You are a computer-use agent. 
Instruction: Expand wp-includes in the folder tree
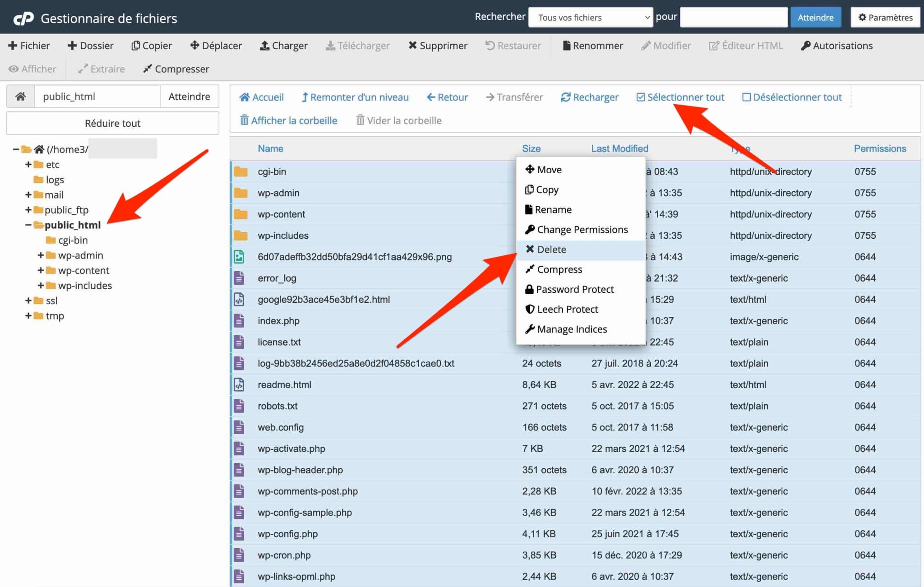[x=40, y=285]
